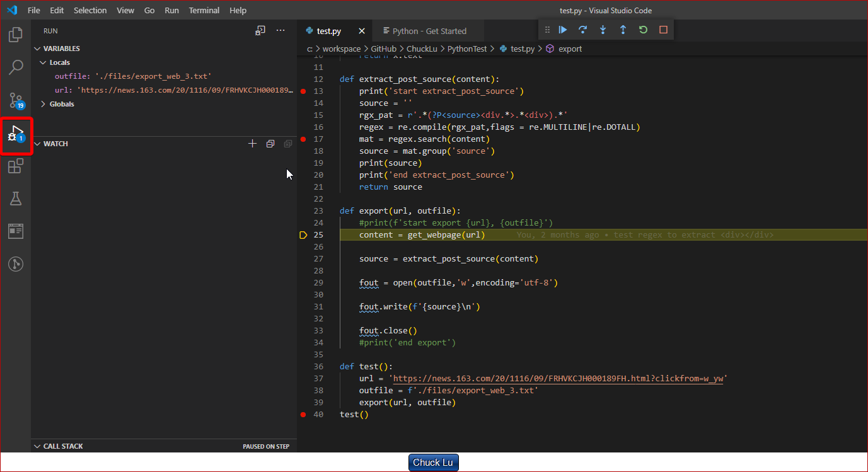Click the ChuckLu breadcrumb

click(x=422, y=49)
